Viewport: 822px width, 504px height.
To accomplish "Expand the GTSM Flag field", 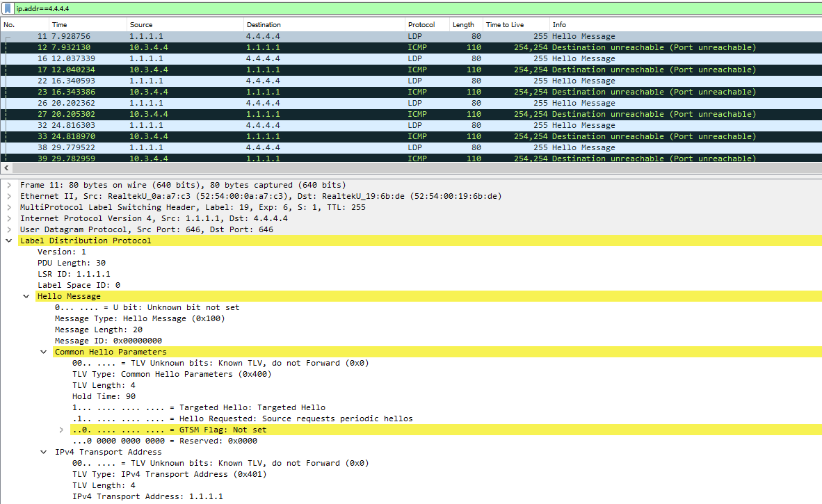I will pos(61,430).
